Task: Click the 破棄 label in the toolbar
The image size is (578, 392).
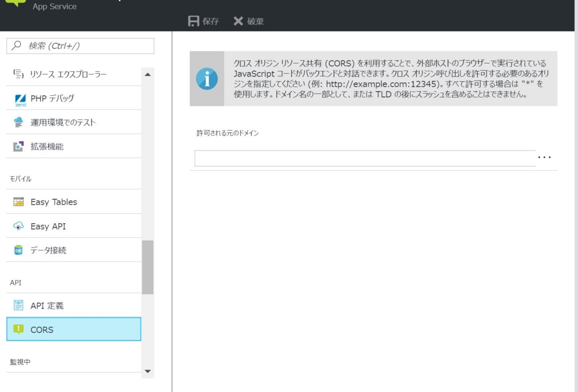Action: 256,21
